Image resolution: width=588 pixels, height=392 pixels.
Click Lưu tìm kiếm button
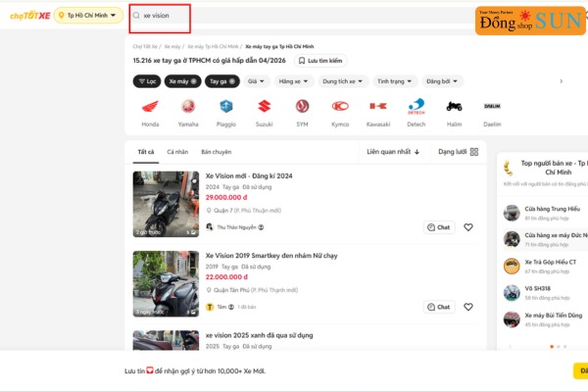point(320,61)
